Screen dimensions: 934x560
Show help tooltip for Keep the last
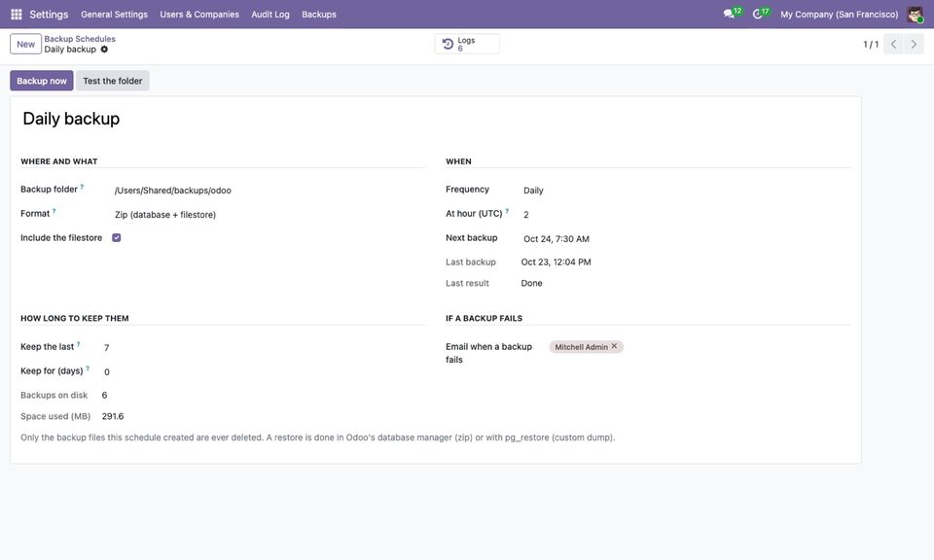click(78, 344)
